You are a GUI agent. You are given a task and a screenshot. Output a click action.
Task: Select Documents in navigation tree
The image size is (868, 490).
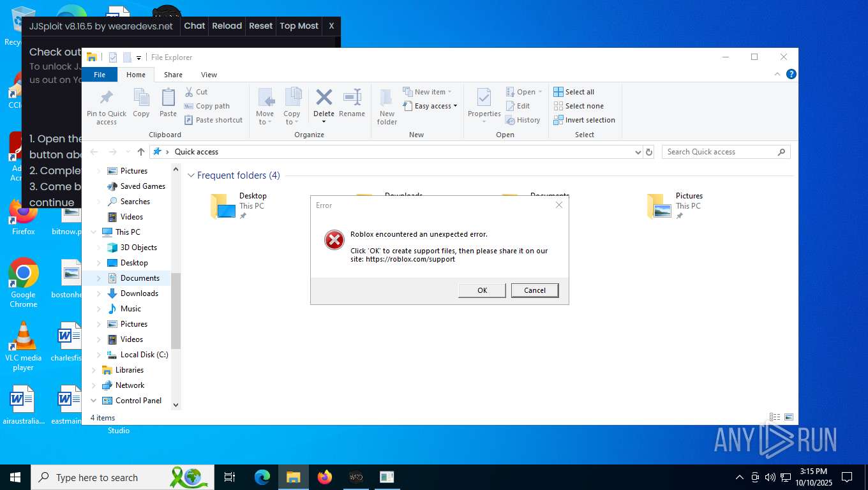(140, 278)
